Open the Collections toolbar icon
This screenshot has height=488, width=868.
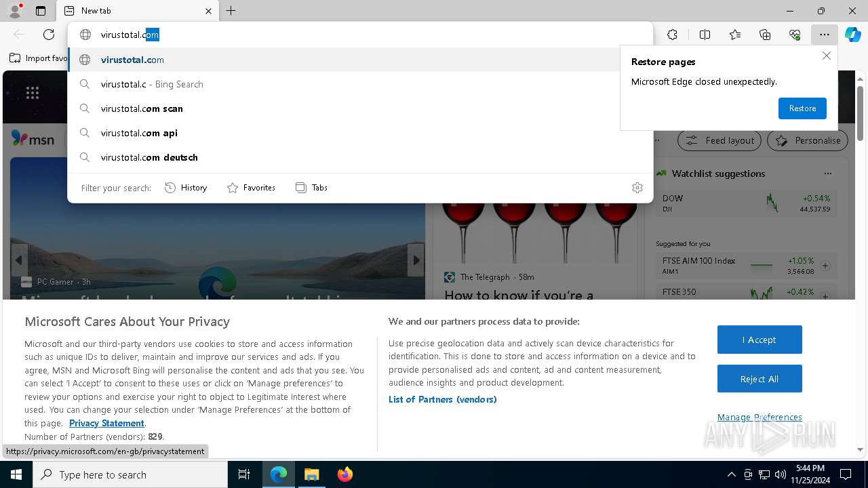765,35
